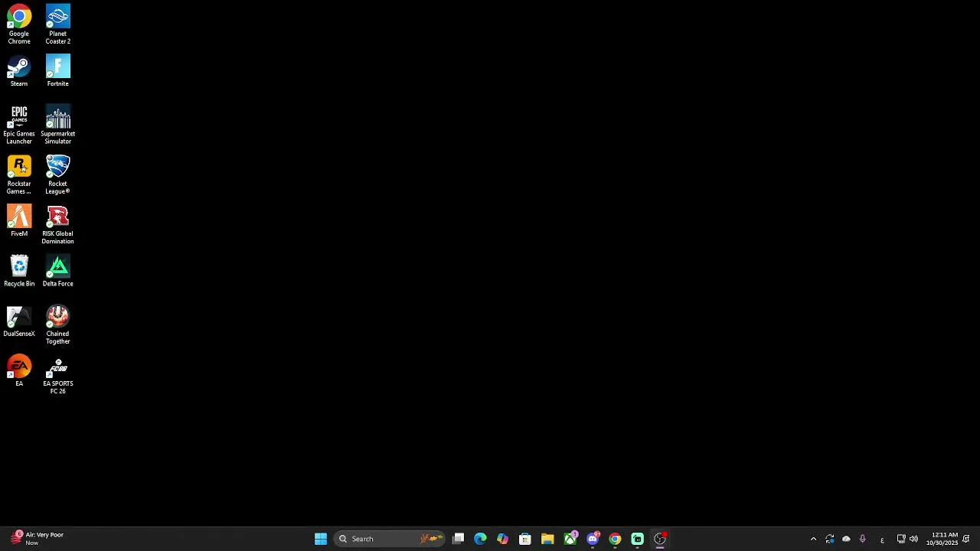Select the RISK Global Domination icon
Screen dimensions: 980x551
pos(57,225)
